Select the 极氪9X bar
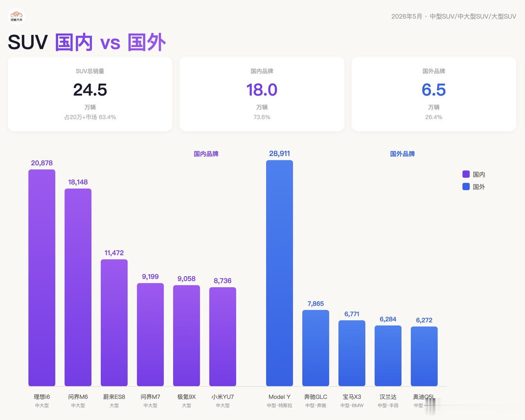 pos(187,336)
